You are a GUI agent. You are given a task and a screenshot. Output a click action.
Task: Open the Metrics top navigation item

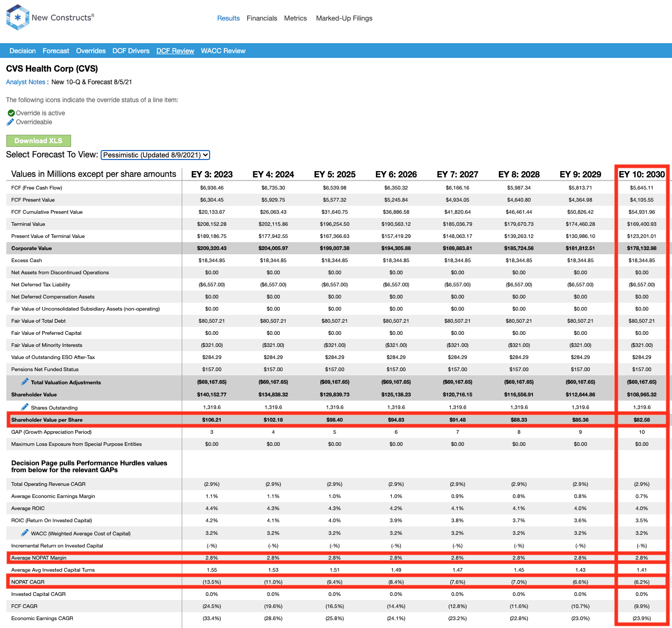click(x=295, y=18)
